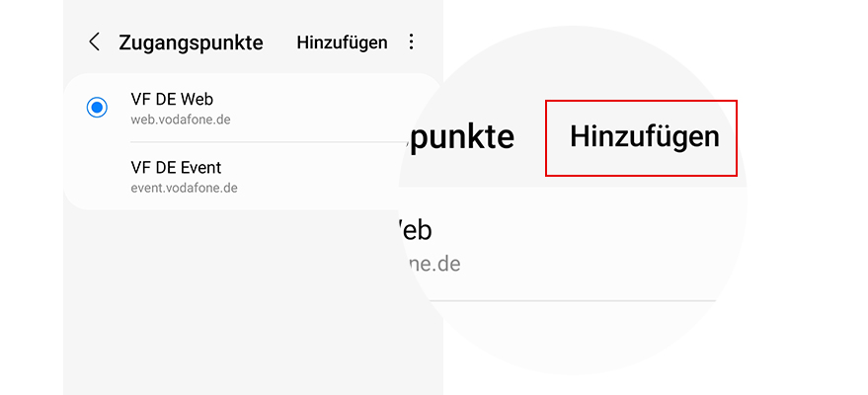Click the magnified "punkte" title fragment
Image resolution: width=868 pixels, height=395 pixels.
tap(459, 137)
